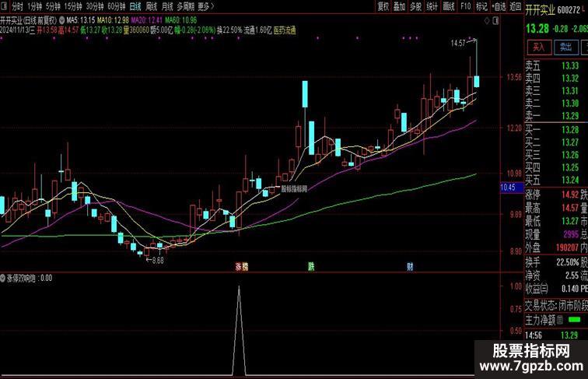Activate the 画线 drawing tool
Screen dimensions: 588x379
[x=449, y=6]
